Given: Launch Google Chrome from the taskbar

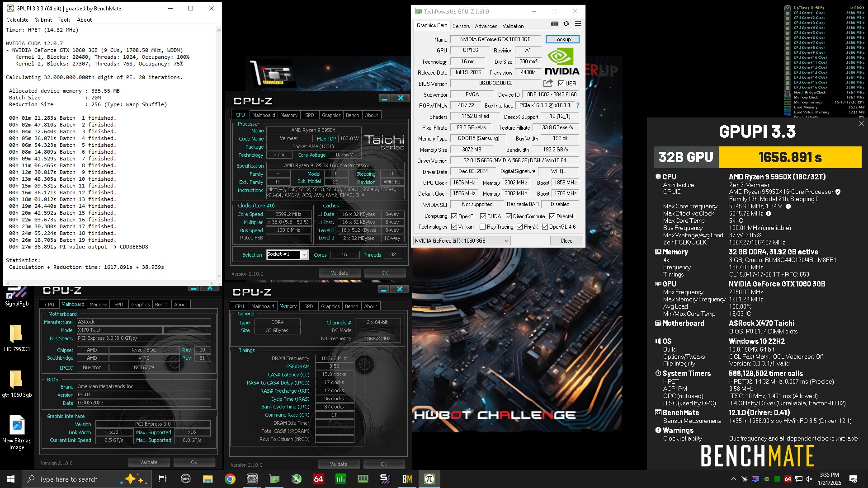Looking at the screenshot, I should [230, 479].
